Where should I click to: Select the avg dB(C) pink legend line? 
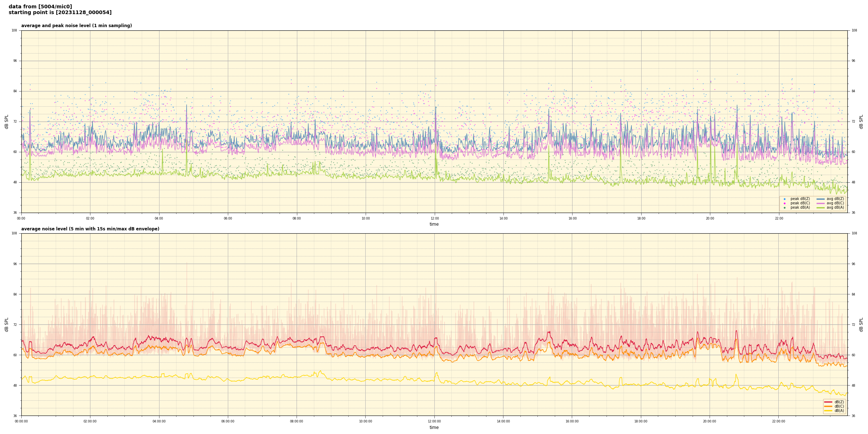coord(821,203)
